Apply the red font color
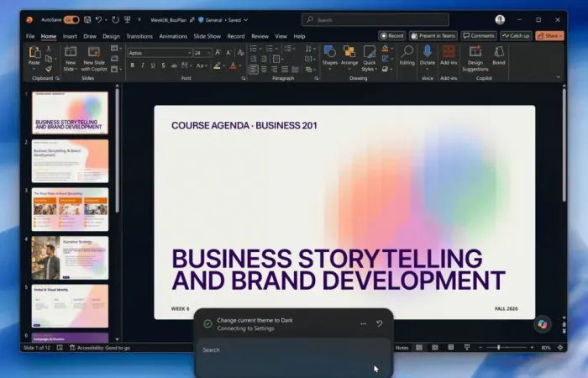 click(233, 66)
